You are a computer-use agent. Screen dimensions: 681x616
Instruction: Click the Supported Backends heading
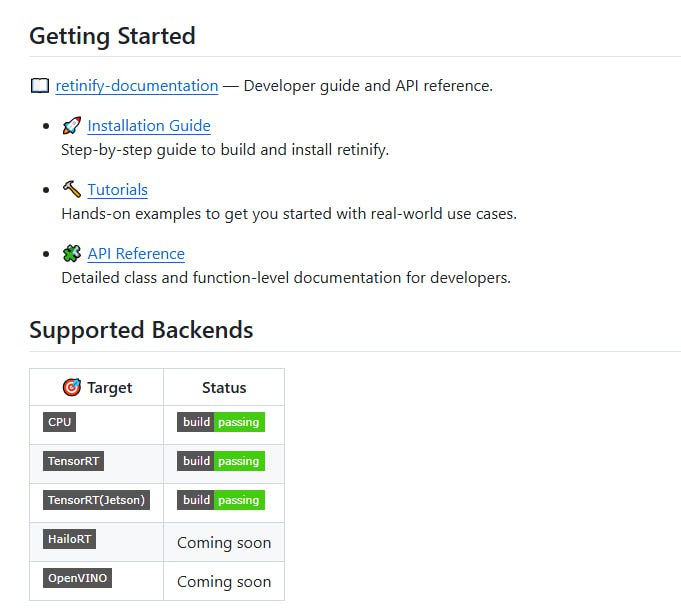(141, 330)
